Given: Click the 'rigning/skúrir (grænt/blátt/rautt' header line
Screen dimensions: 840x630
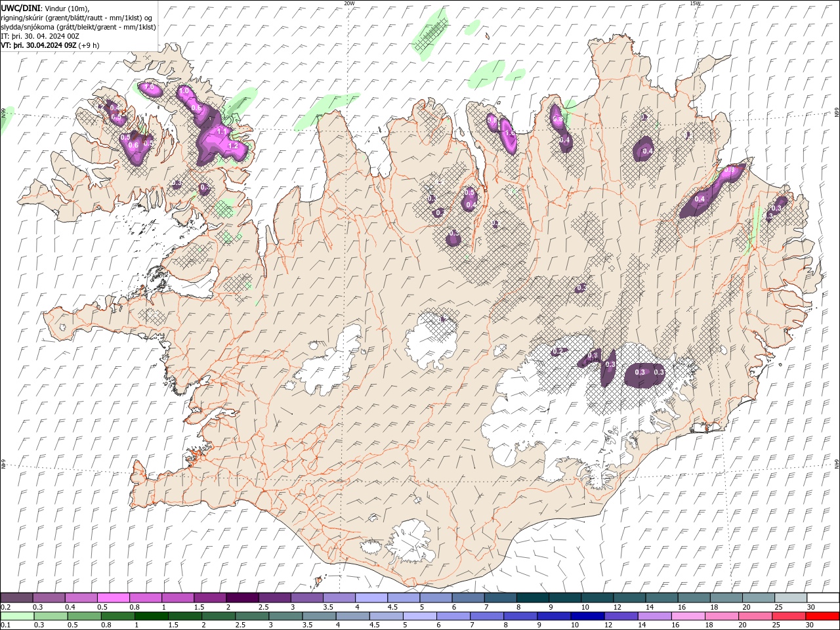Looking at the screenshot, I should [77, 18].
